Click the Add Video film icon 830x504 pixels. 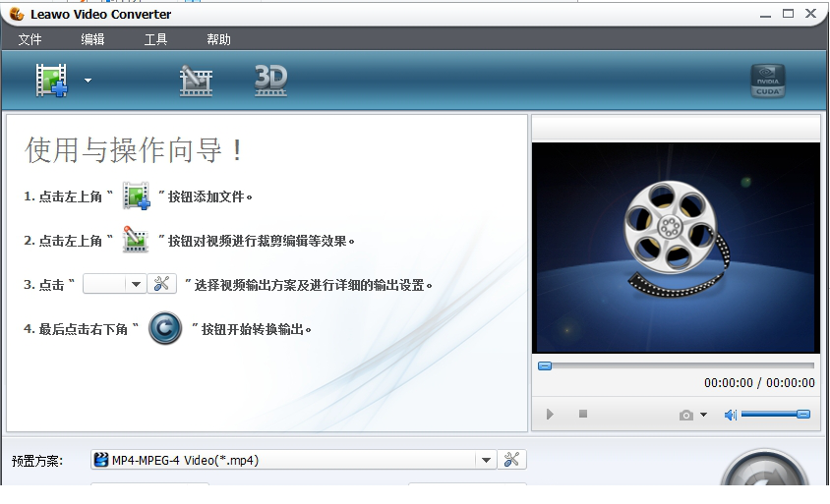coord(51,81)
